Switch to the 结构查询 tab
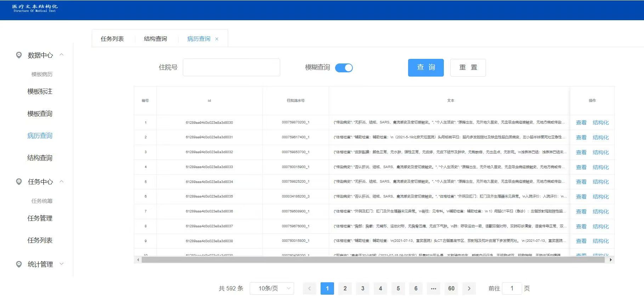This screenshot has width=644, height=300. pyautogui.click(x=156, y=39)
